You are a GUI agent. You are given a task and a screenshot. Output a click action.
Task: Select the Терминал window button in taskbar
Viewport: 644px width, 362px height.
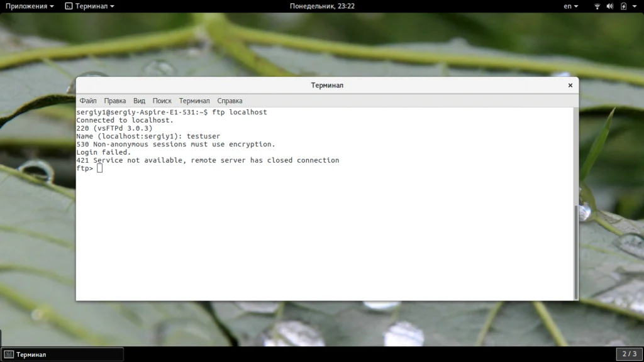pos(62,354)
